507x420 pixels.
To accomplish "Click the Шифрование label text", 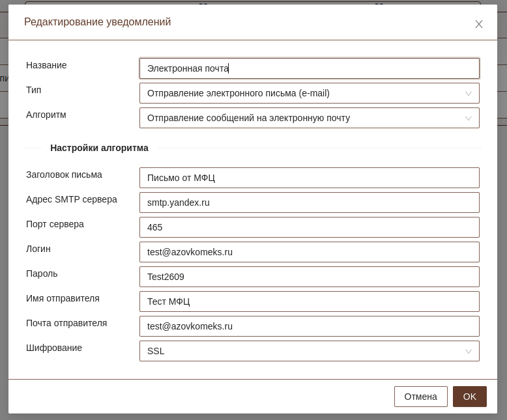I will pos(54,348).
